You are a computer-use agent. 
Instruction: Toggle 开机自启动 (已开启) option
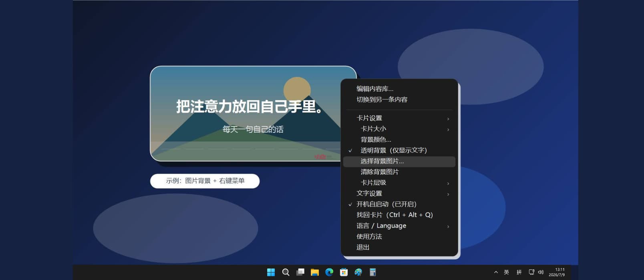399,204
